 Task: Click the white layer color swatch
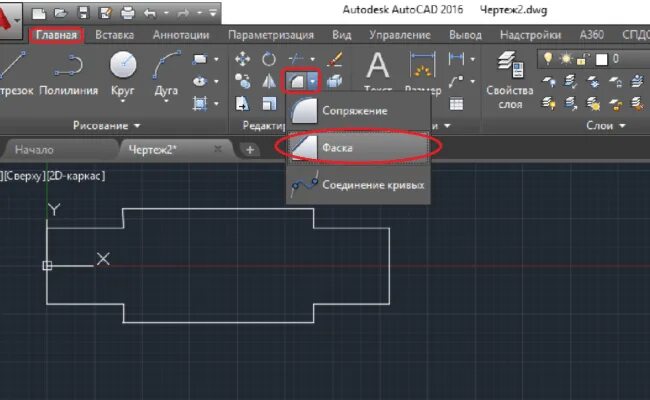click(x=601, y=60)
